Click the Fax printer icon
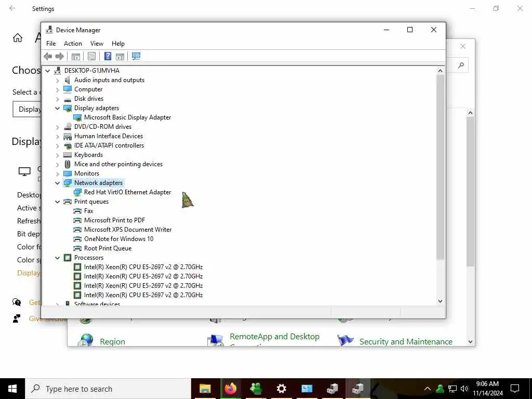532x399 pixels. click(x=77, y=211)
